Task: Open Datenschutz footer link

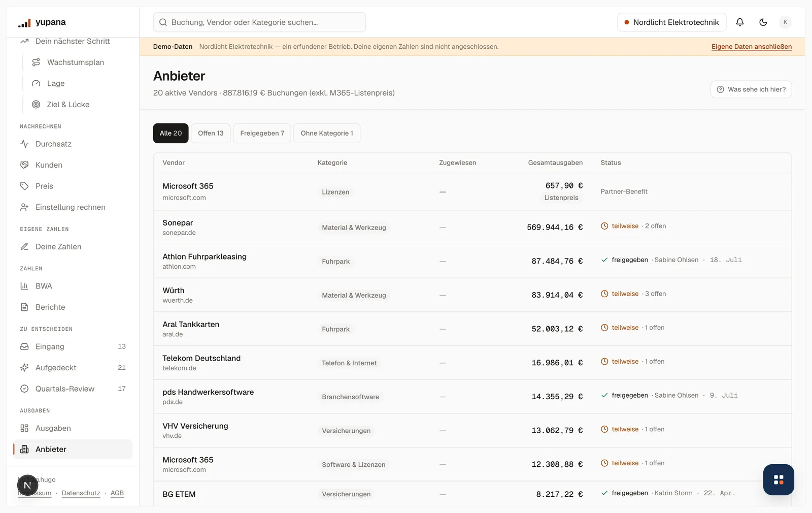Action: point(81,493)
